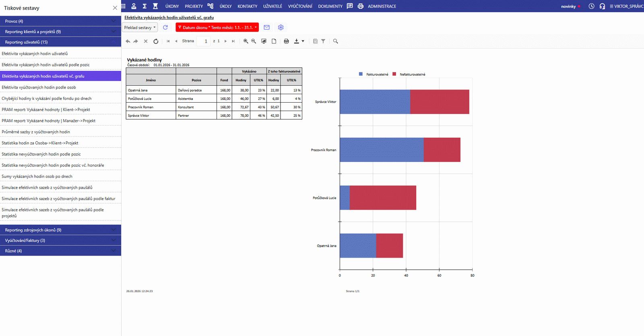Click the blue refresh report icon
This screenshot has height=336, width=644.
(165, 27)
